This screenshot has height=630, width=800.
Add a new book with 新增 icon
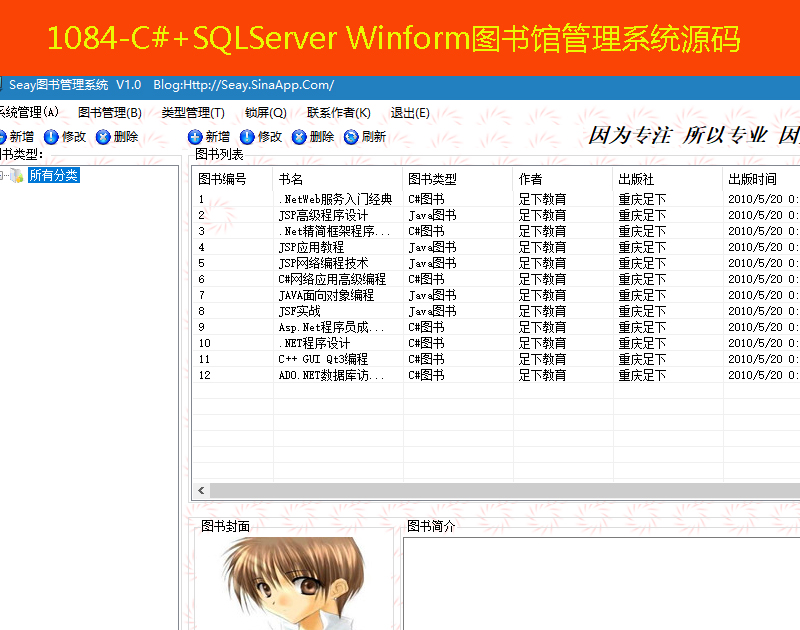tap(195, 137)
